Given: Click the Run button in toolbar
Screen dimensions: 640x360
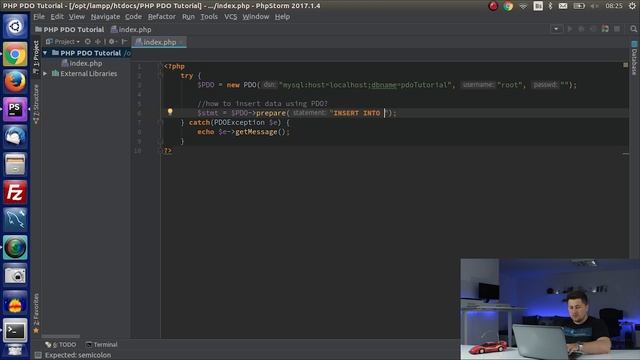Looking at the screenshot, I should 570,29.
